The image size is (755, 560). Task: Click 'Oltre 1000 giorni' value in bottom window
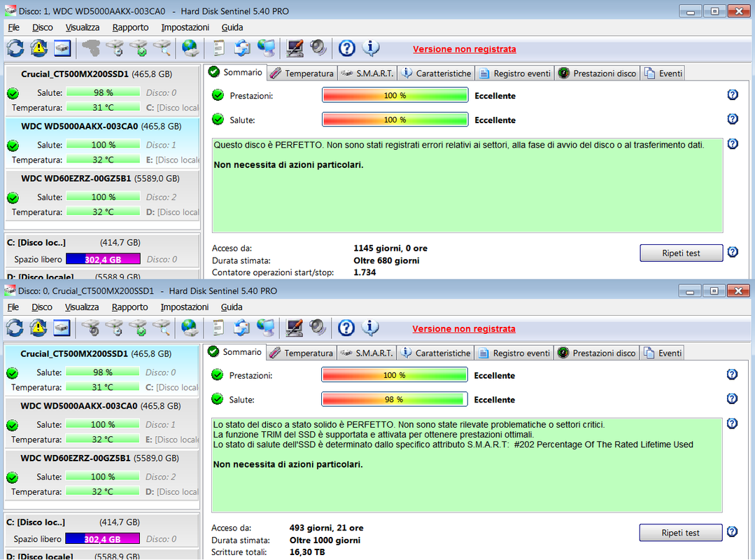325,540
